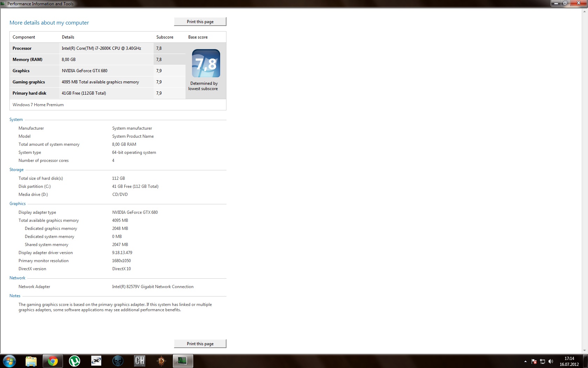This screenshot has width=588, height=368.
Task: Click the bottom Print this page button
Action: click(200, 344)
